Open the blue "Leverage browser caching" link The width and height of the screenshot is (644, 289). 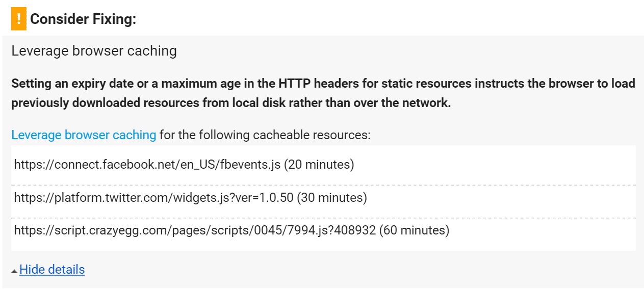pyautogui.click(x=84, y=135)
